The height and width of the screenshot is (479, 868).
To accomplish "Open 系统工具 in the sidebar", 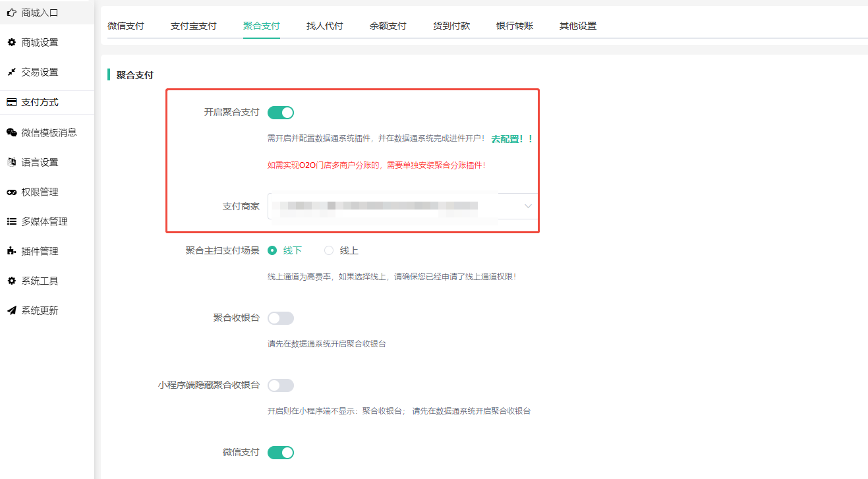I will [40, 281].
